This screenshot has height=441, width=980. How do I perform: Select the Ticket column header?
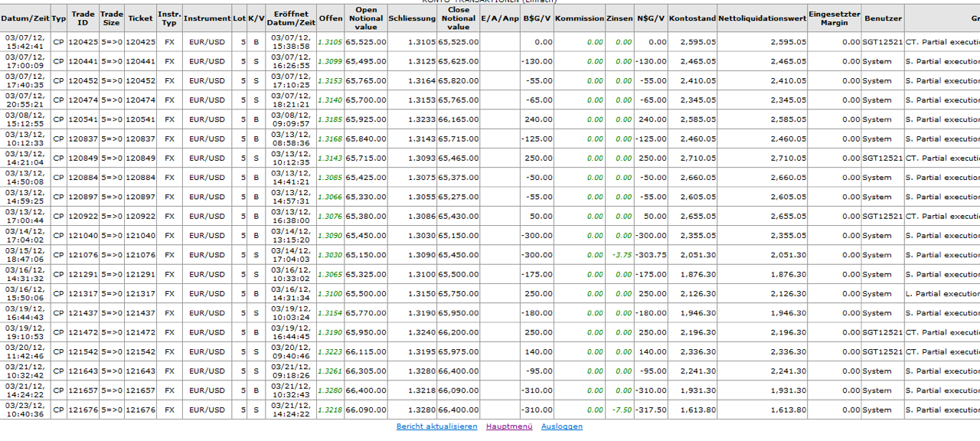(140, 18)
